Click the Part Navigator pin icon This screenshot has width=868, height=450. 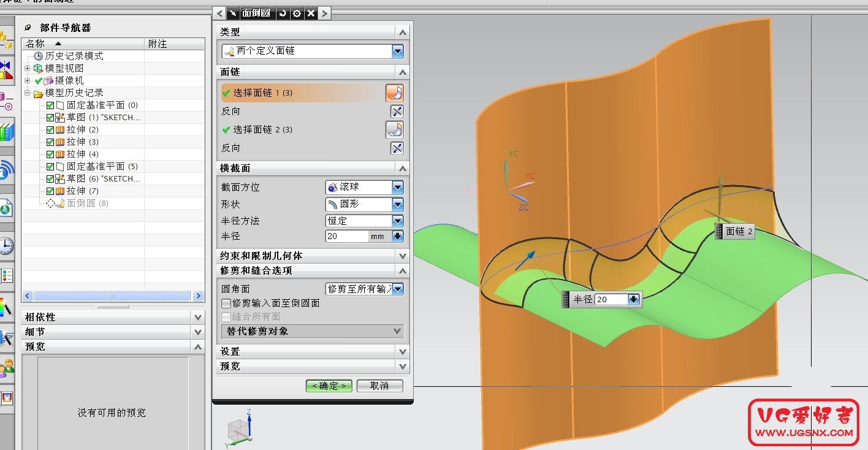click(28, 28)
